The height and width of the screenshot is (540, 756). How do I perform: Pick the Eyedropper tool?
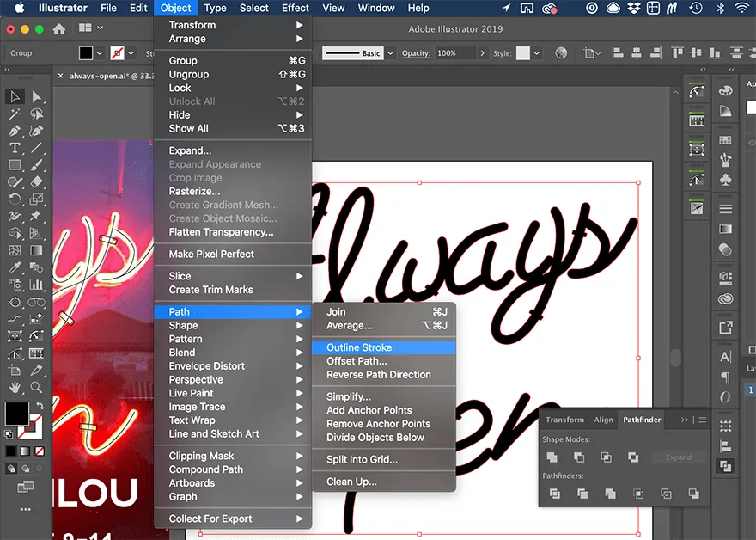tap(15, 266)
